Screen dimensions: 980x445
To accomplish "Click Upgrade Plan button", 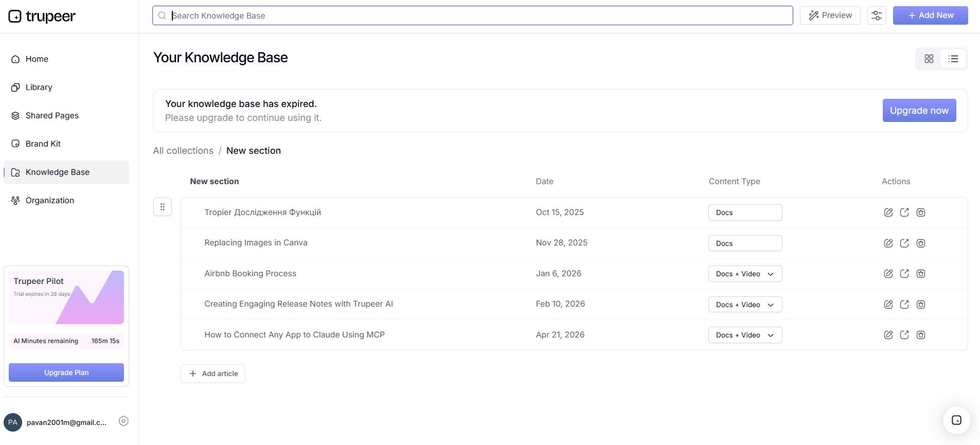I will coord(66,372).
